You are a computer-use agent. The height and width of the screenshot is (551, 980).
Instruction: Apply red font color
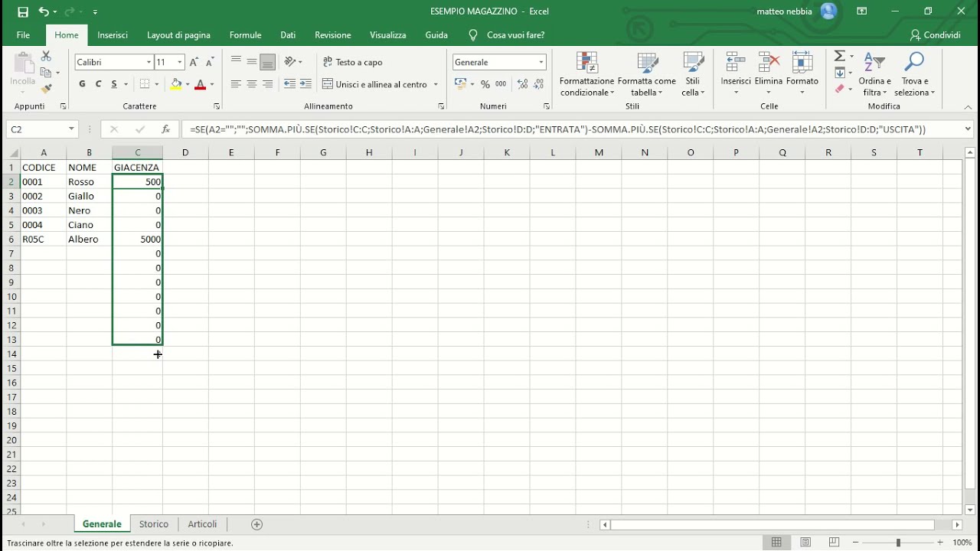point(201,84)
